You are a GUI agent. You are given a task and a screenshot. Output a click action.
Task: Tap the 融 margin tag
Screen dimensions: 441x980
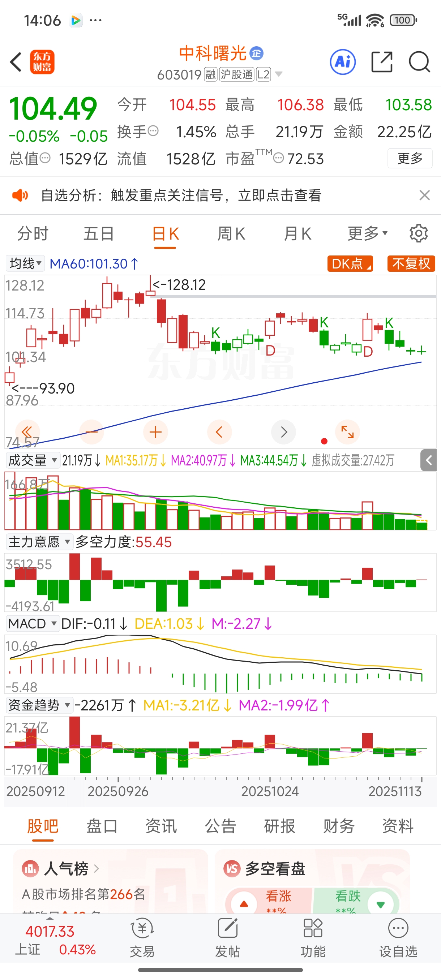pyautogui.click(x=210, y=74)
